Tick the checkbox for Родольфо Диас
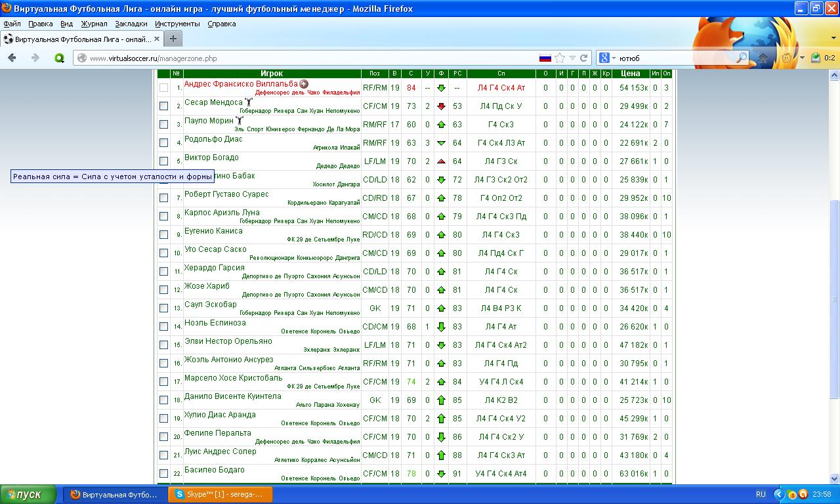 (x=163, y=143)
